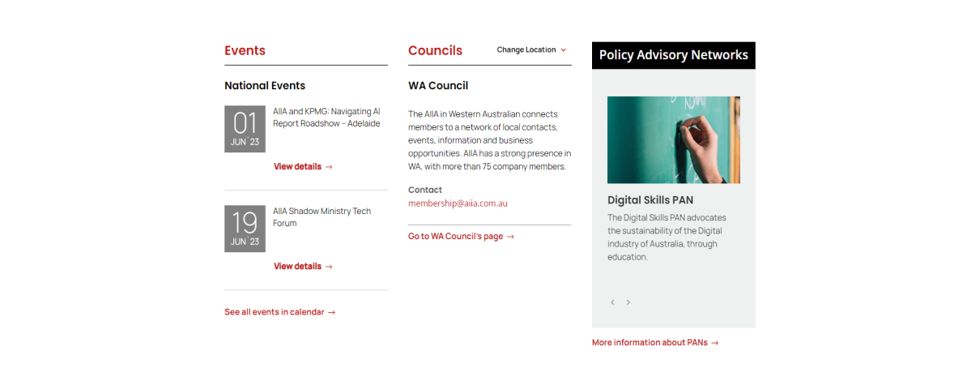The image size is (980, 390).
Task: View details for Shadow Ministry Tech Forum
Action: [303, 267]
